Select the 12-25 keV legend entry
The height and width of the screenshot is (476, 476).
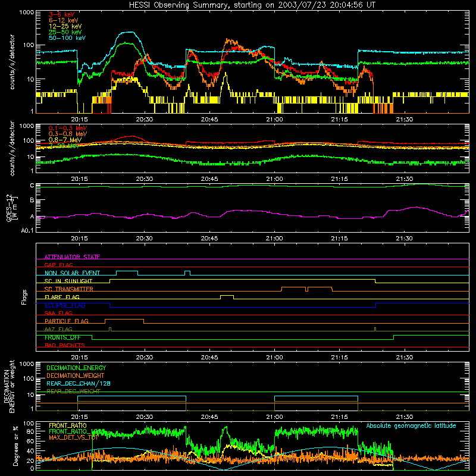coord(65,26)
